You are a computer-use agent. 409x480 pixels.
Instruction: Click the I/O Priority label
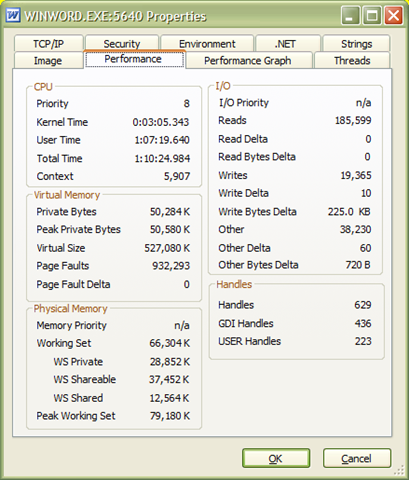pos(244,103)
